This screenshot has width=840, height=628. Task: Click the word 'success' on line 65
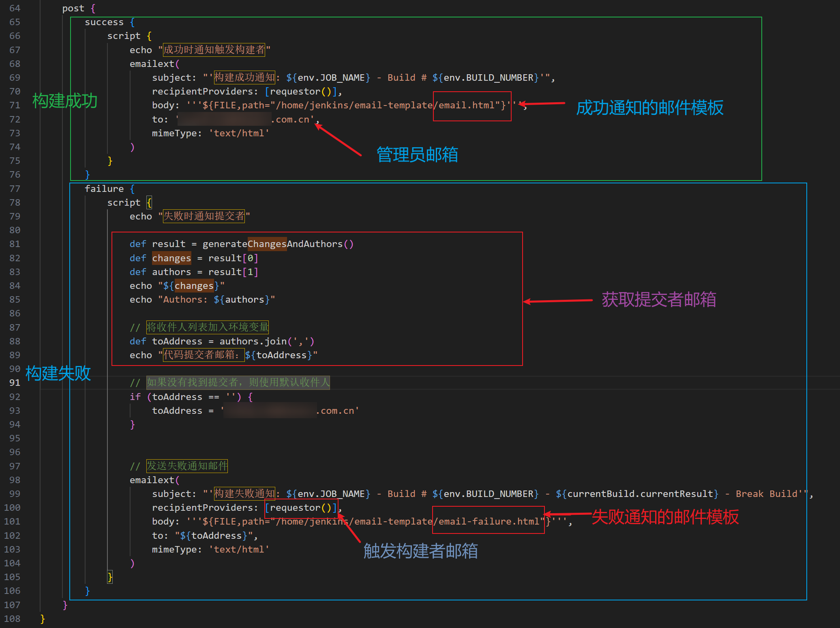104,22
